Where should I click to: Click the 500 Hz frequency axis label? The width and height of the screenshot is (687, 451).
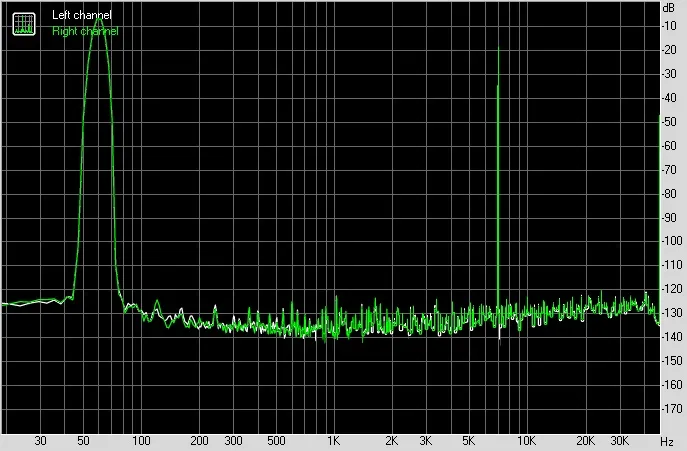[276, 440]
